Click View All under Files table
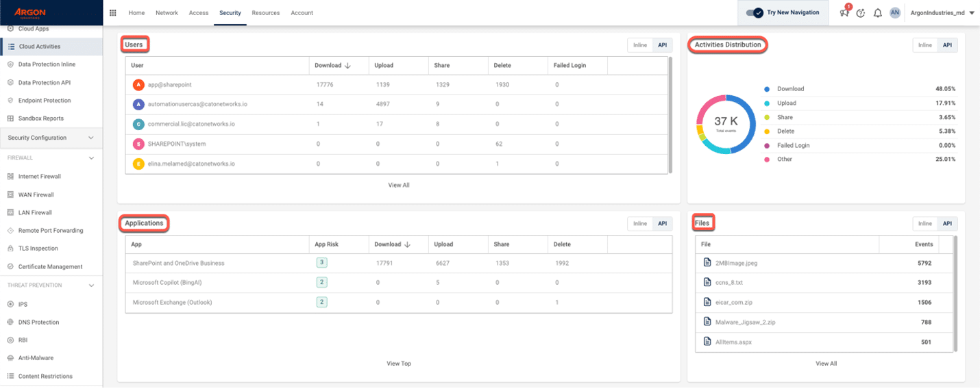Screen dimensions: 980x391 [x=826, y=364]
